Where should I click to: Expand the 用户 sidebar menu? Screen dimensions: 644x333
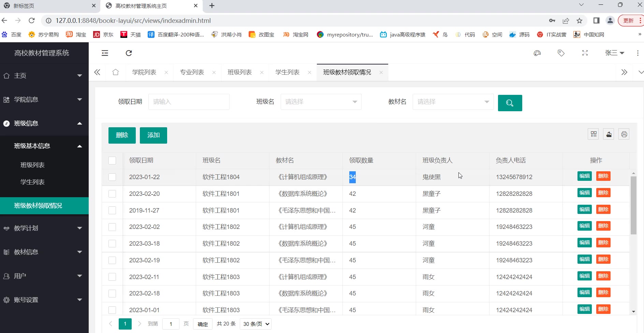(44, 276)
